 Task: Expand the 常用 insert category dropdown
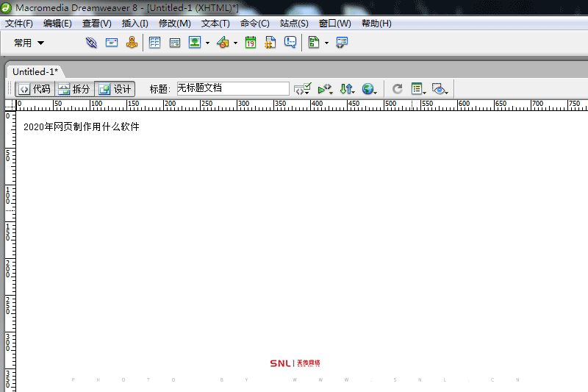pyautogui.click(x=29, y=43)
